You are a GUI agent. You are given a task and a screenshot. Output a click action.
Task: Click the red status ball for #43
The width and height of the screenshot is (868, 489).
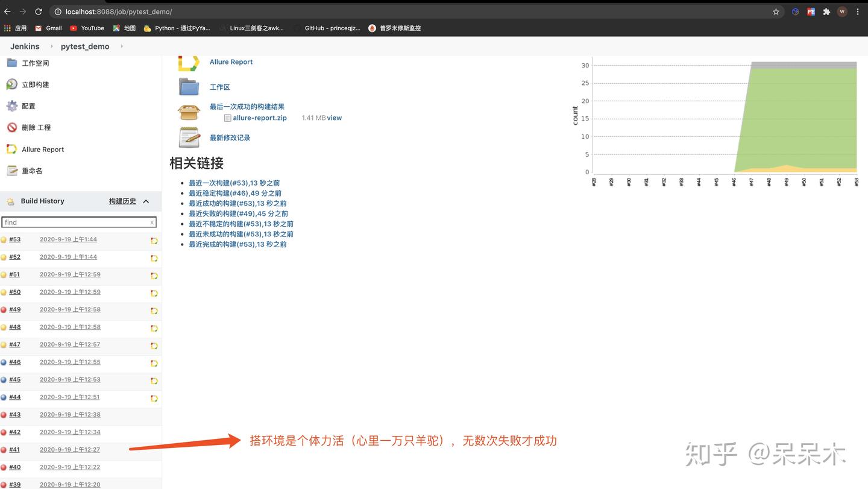[x=4, y=415]
